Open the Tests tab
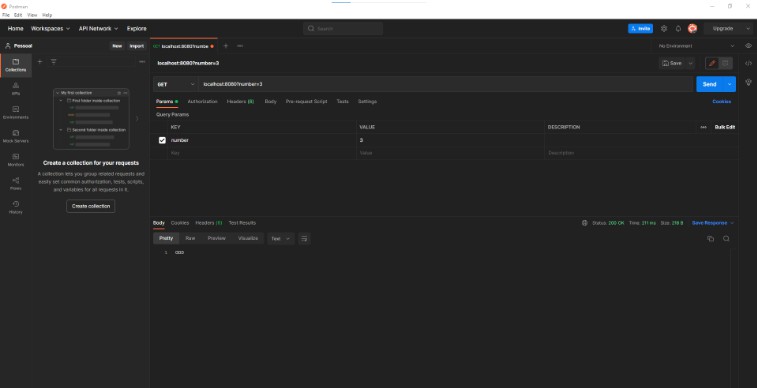The width and height of the screenshot is (757, 388). [342, 101]
